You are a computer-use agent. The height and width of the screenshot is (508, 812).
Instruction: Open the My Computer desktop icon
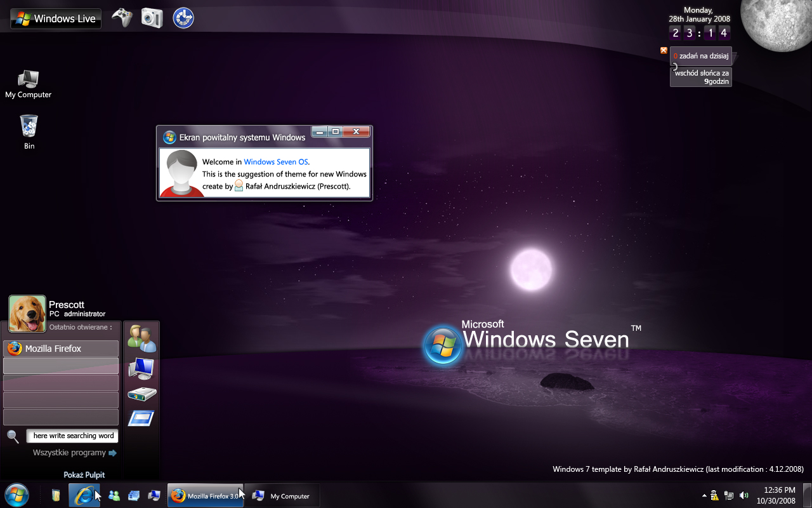point(28,84)
